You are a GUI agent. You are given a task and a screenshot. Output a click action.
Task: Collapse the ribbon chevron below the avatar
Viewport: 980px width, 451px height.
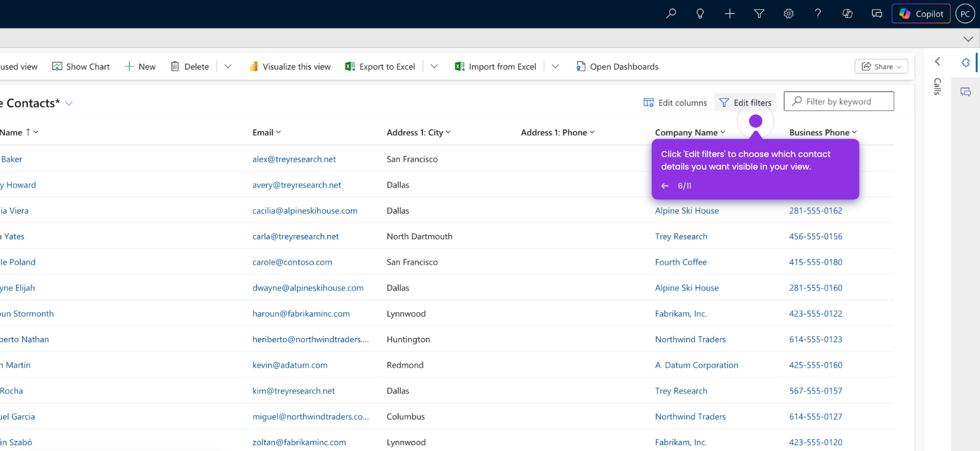point(968,39)
